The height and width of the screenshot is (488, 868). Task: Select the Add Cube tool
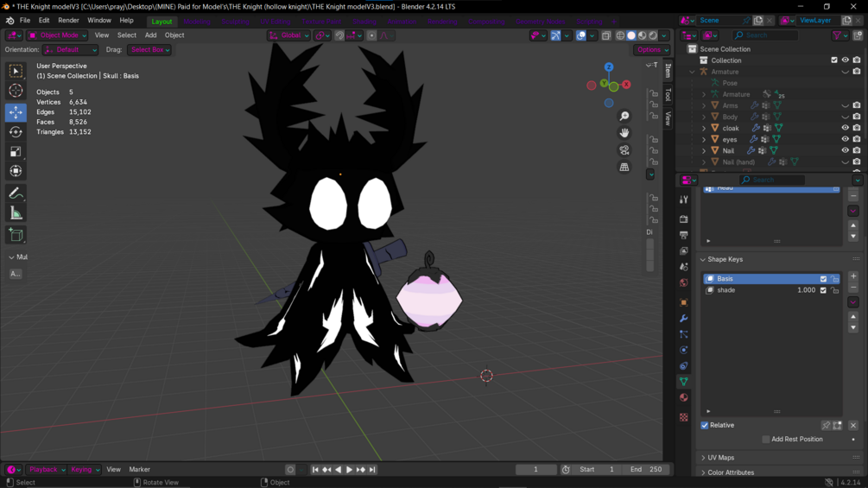point(16,235)
